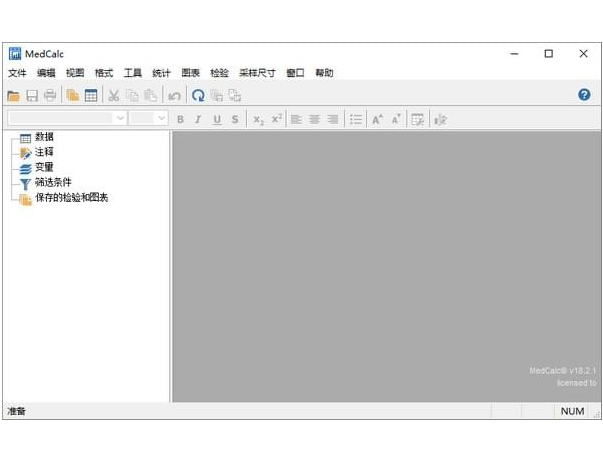Click the icon right of blue recall arrow
This screenshot has height=461, width=603.
(217, 95)
